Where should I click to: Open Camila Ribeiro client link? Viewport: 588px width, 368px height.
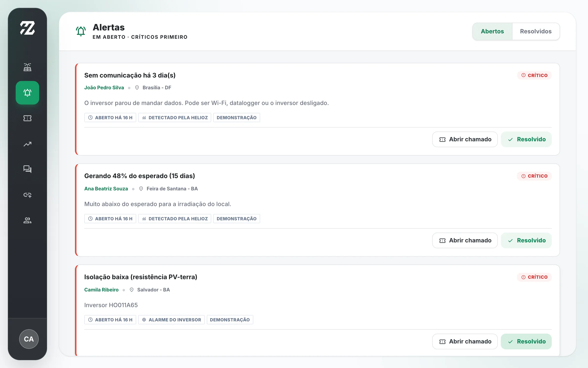pos(101,290)
